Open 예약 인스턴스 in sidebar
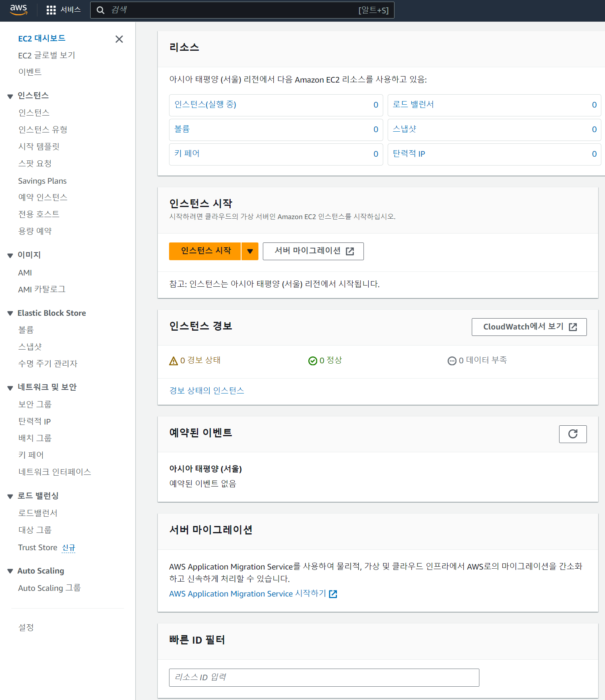The width and height of the screenshot is (605, 700). (43, 197)
